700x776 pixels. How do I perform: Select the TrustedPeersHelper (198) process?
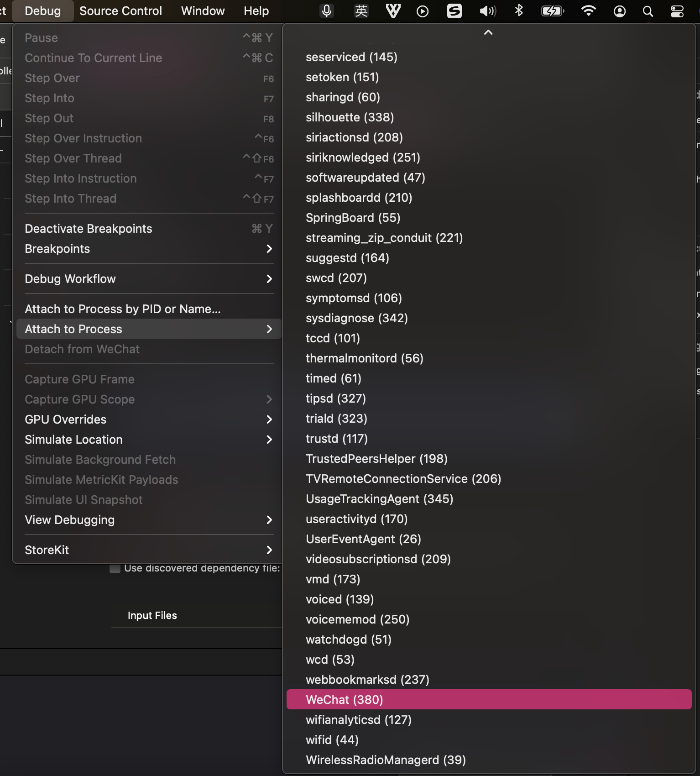(x=489, y=459)
